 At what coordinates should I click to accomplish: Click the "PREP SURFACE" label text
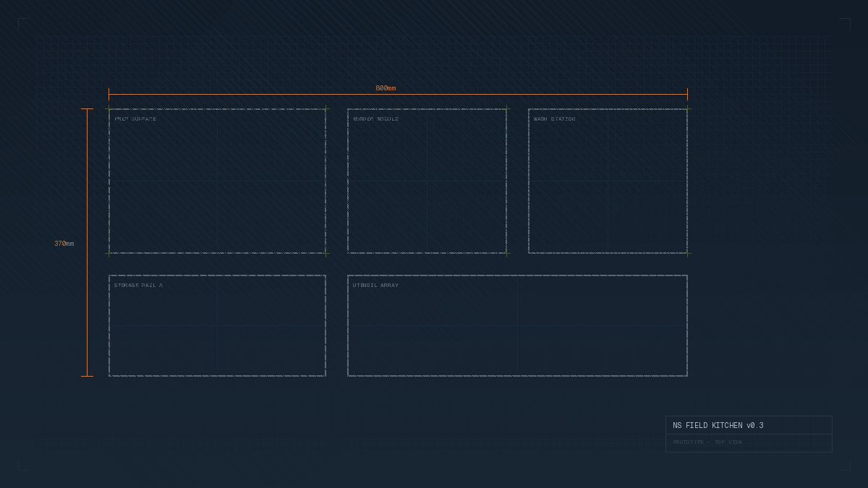[x=135, y=119]
